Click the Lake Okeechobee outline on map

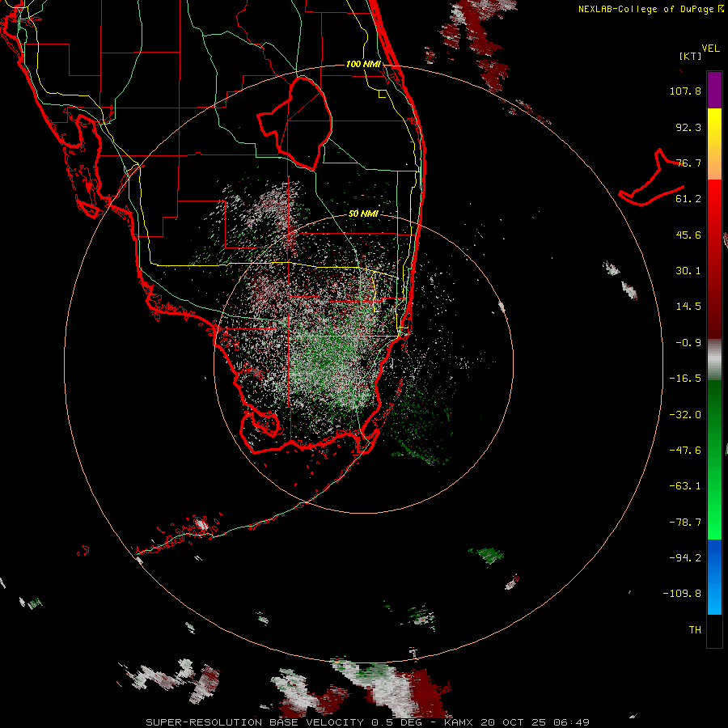point(295,123)
